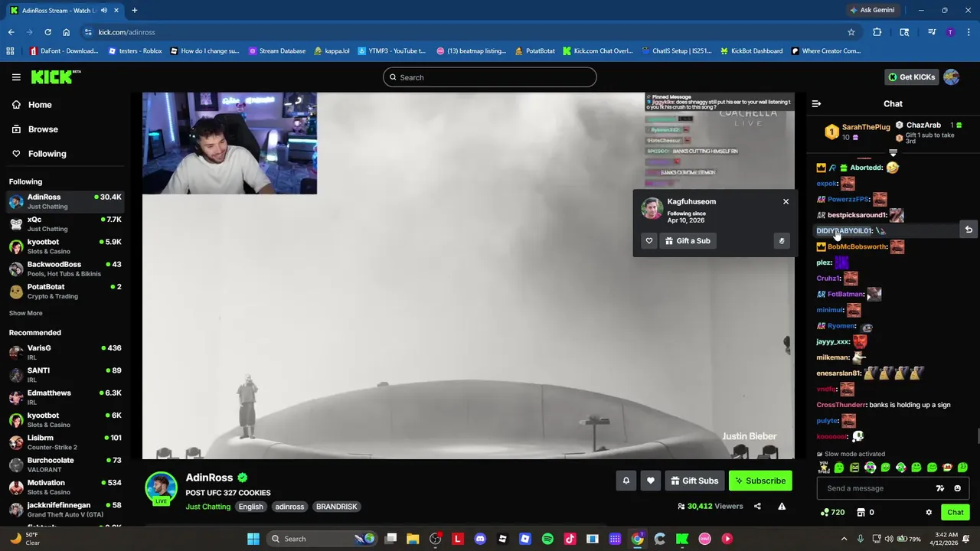Share the stream
Screen dimensions: 980x551
click(x=757, y=506)
